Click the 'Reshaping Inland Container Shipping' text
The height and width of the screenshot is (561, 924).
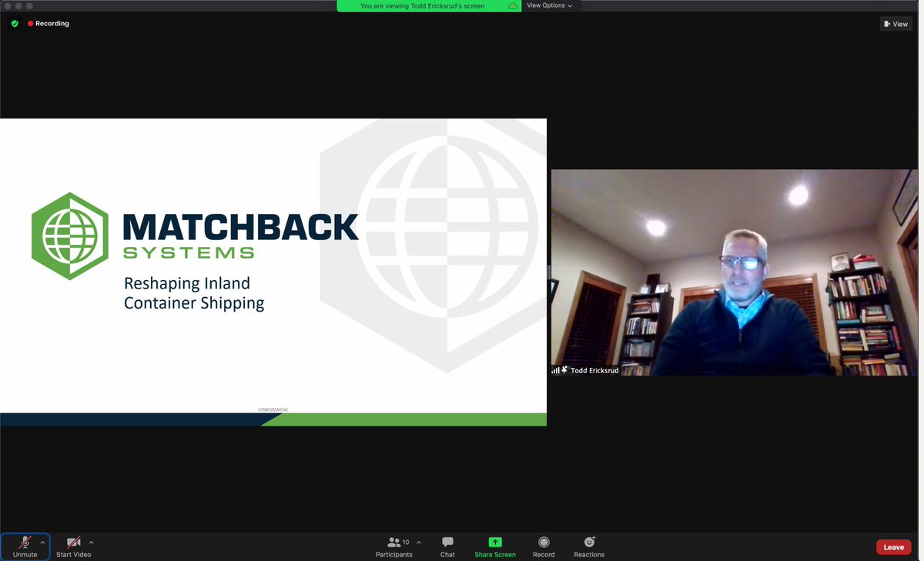click(194, 293)
